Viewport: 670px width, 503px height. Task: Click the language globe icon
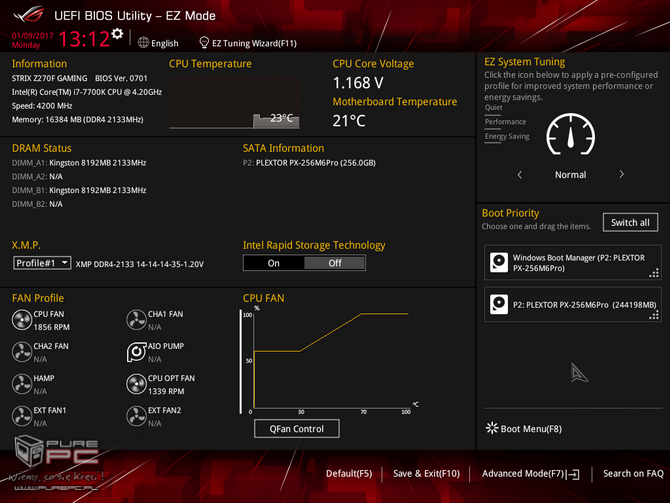coord(143,43)
